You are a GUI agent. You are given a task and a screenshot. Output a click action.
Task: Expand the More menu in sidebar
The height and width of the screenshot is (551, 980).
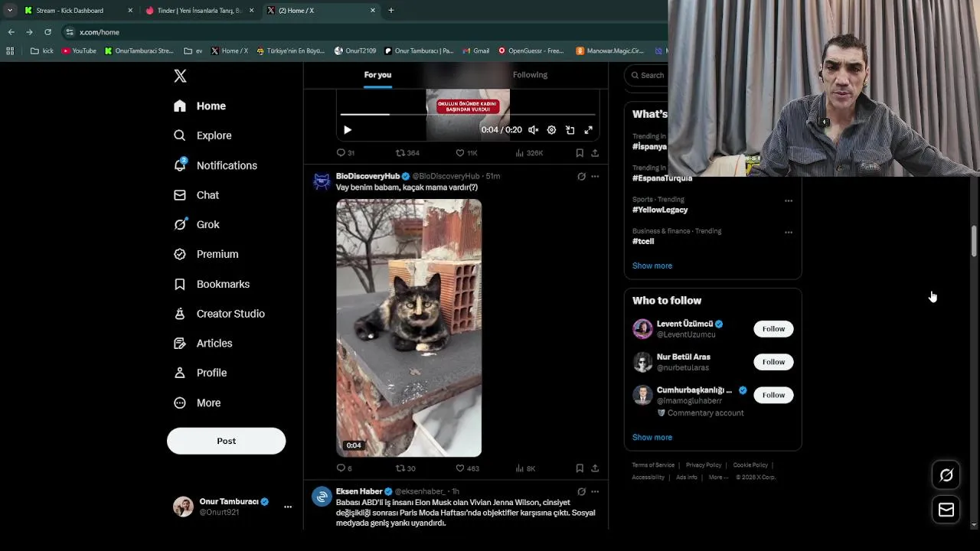pyautogui.click(x=198, y=403)
